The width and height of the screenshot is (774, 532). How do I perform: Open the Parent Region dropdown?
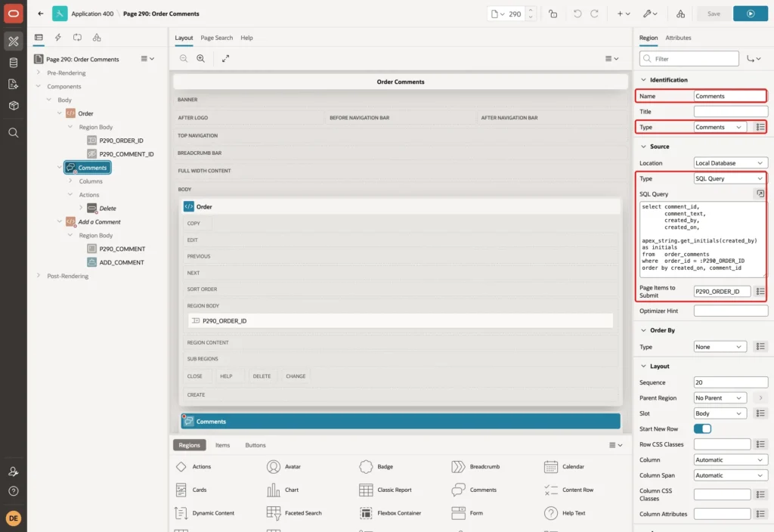720,397
